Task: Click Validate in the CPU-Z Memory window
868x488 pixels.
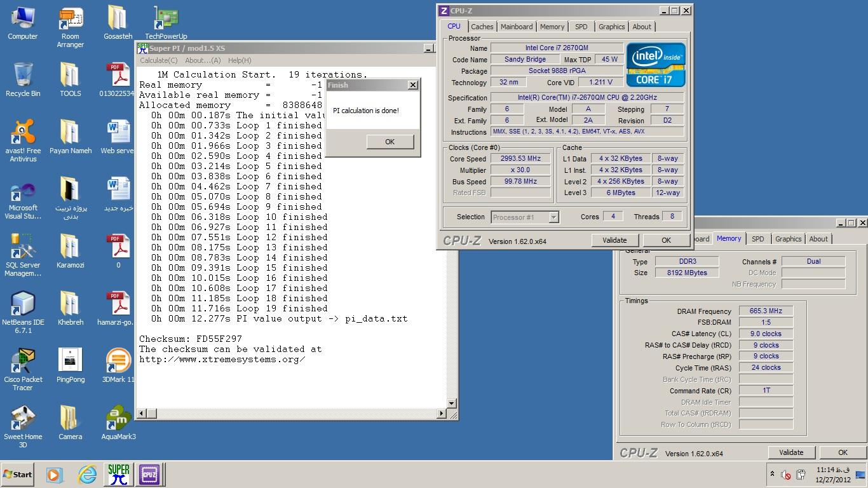Action: 791,452
